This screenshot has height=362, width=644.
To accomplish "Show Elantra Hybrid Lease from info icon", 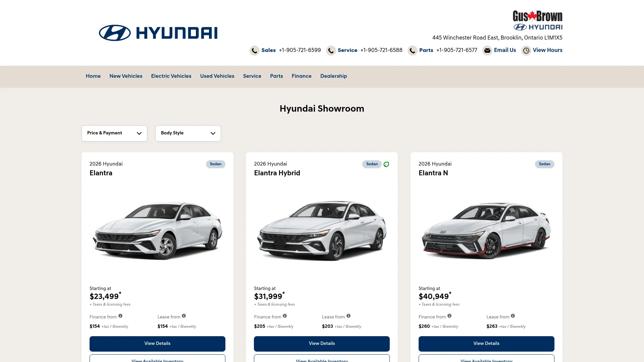I will 348,316.
